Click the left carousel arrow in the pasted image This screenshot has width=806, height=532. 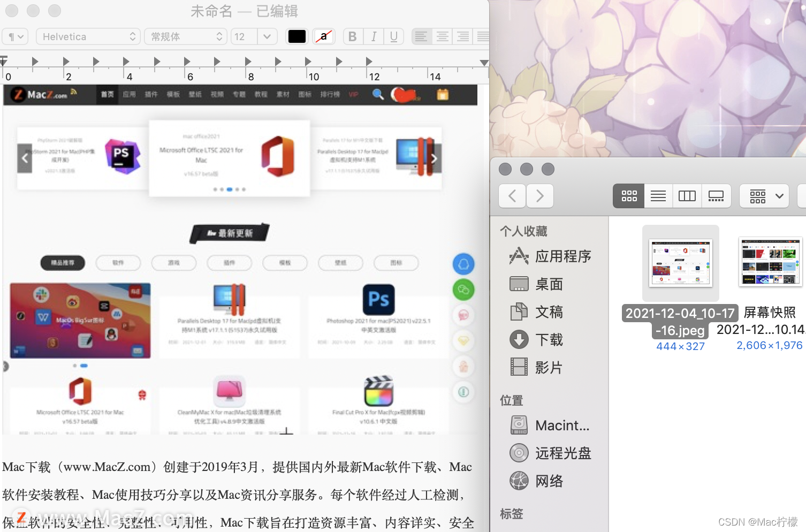pyautogui.click(x=25, y=158)
